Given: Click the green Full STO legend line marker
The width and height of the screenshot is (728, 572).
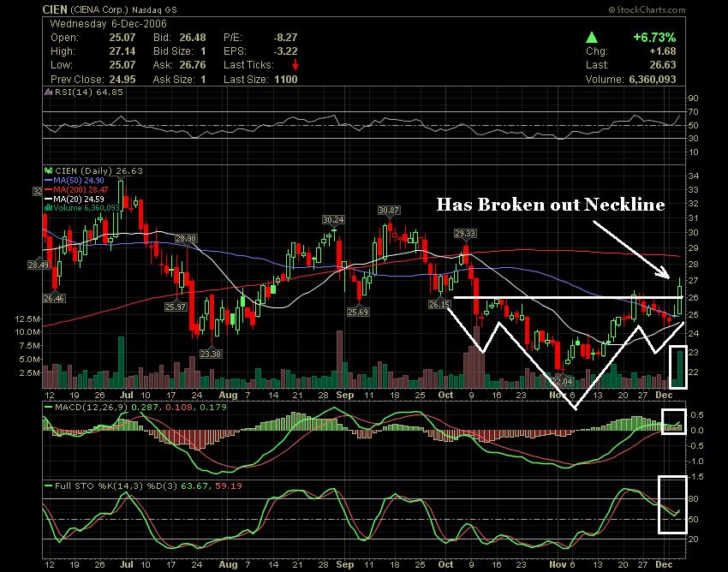Looking at the screenshot, I should pos(48,486).
